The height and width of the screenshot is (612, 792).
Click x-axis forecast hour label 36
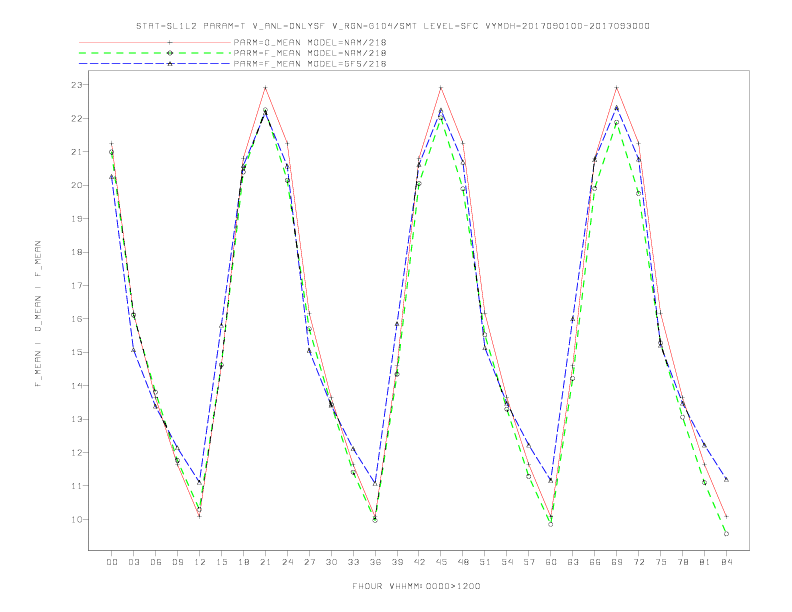tap(375, 562)
